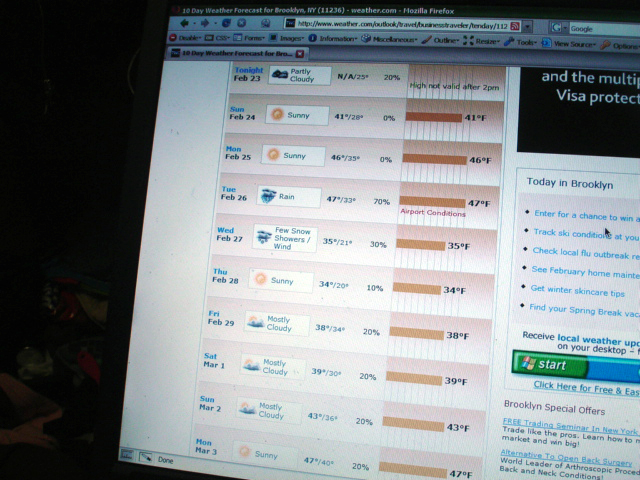Click the Airport Conditions link
This screenshot has height=480, width=640.
pyautogui.click(x=432, y=213)
